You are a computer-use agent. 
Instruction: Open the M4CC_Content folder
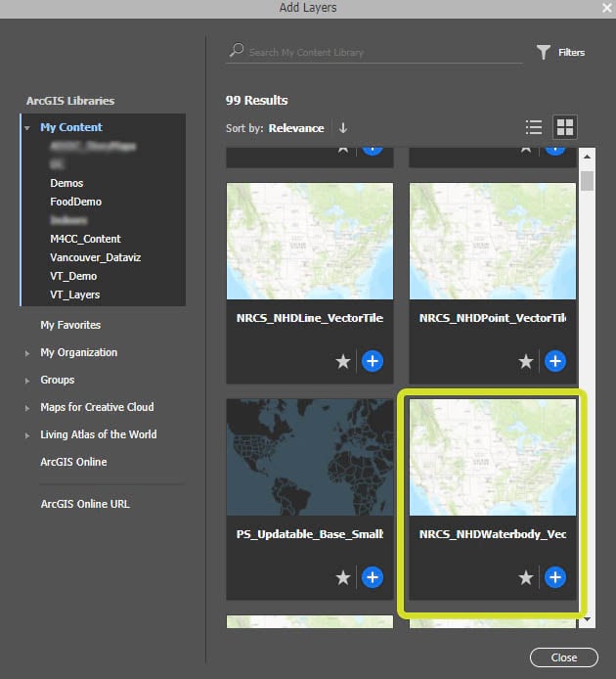tap(85, 239)
